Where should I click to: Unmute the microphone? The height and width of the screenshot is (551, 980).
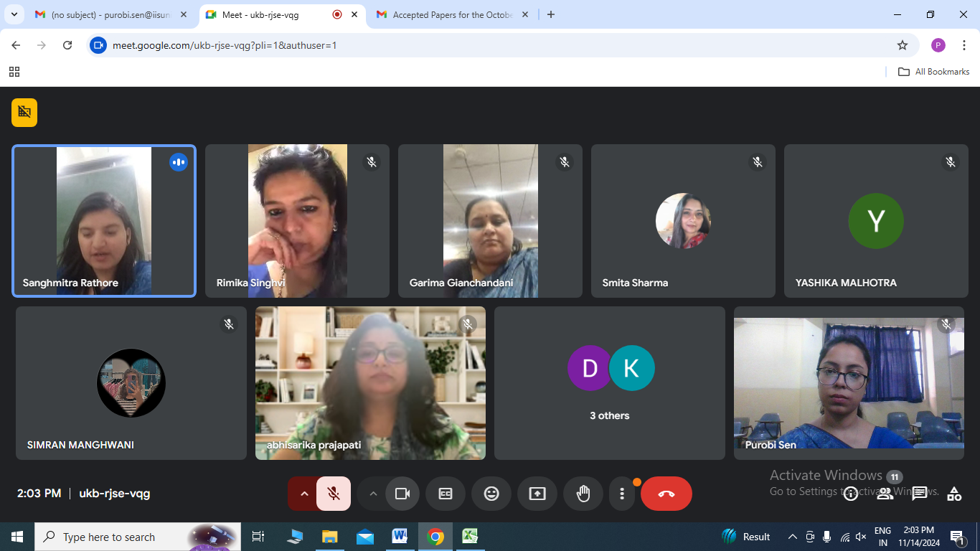tap(334, 494)
